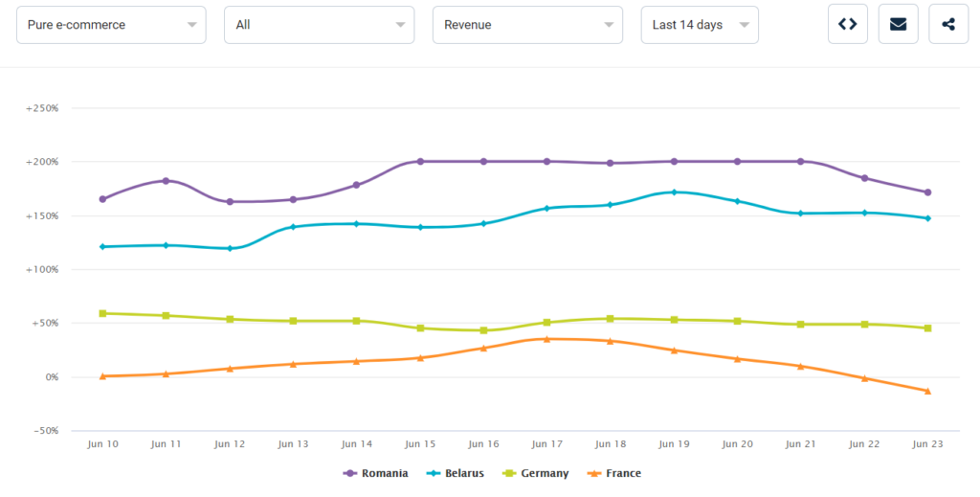980x497 pixels.
Task: Click the Romania data point at Jun 23
Action: 927,192
